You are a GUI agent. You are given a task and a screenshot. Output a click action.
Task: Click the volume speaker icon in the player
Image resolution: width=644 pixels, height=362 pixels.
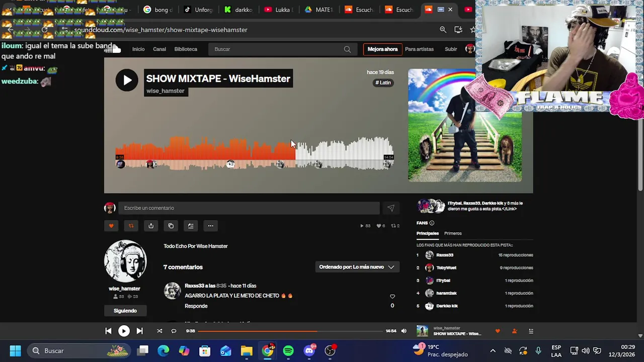pyautogui.click(x=404, y=331)
